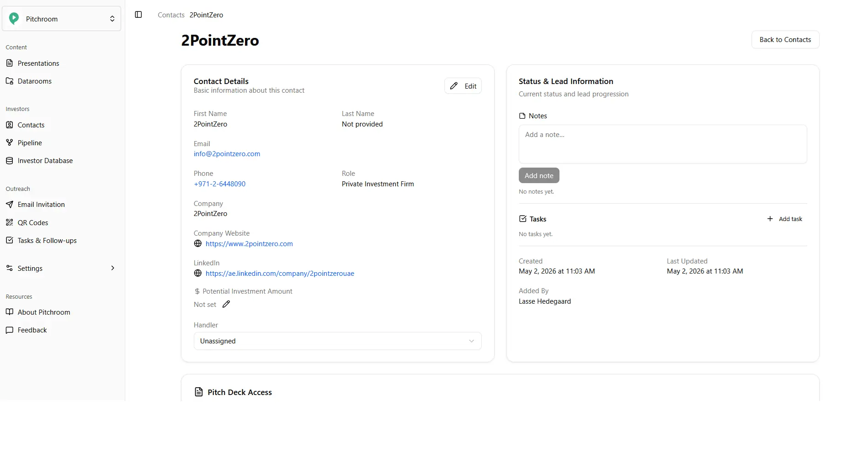Open the info@2pointzero.com email link
868x469 pixels.
click(x=227, y=154)
